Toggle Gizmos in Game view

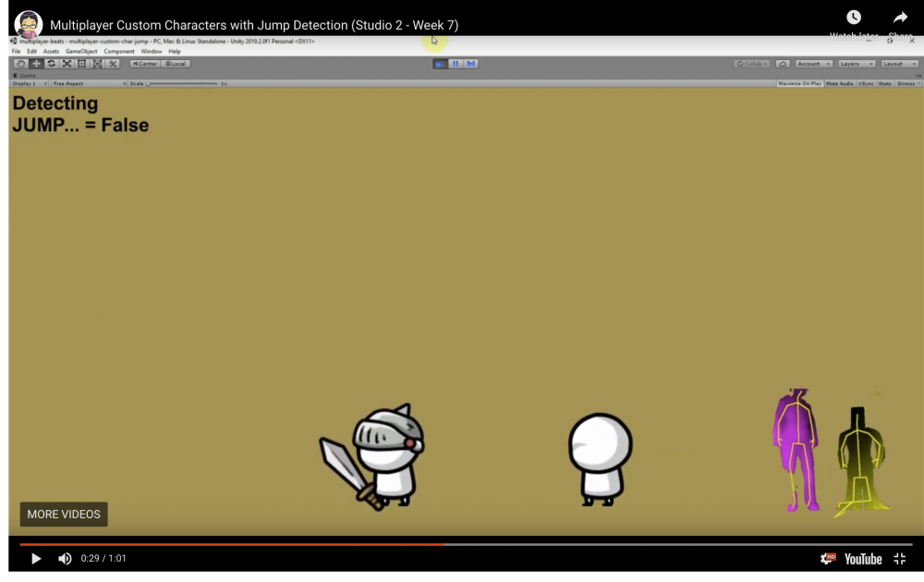906,84
